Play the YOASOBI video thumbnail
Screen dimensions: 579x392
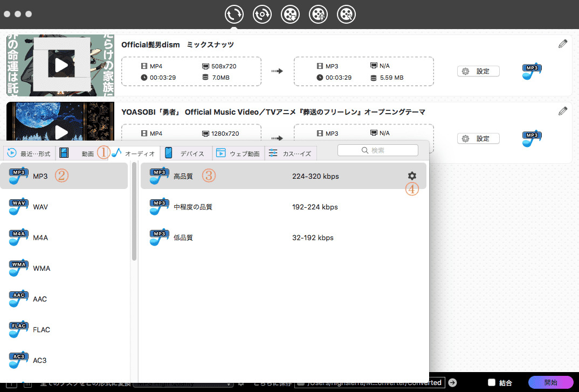point(61,132)
